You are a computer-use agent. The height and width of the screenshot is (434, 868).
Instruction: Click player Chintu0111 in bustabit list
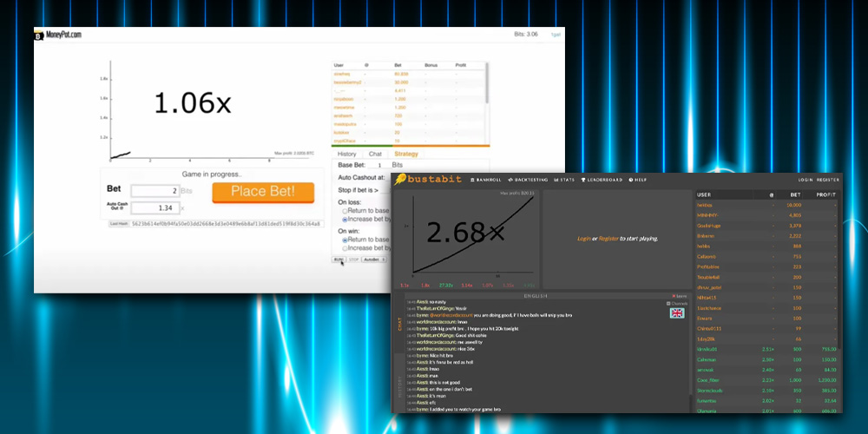708,328
